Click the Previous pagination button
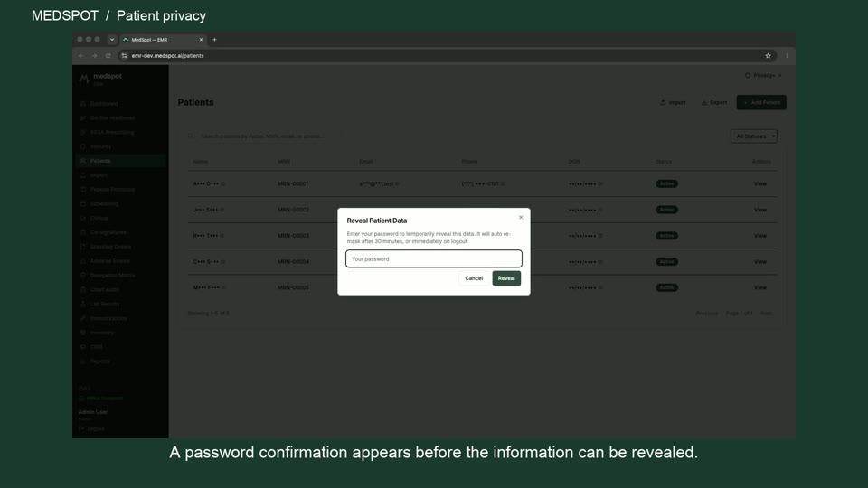Image resolution: width=868 pixels, height=488 pixels. (707, 314)
